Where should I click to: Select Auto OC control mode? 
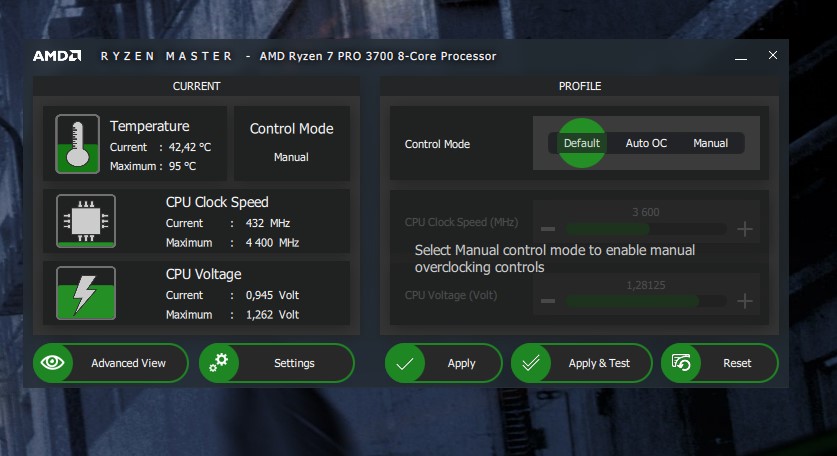(x=646, y=143)
